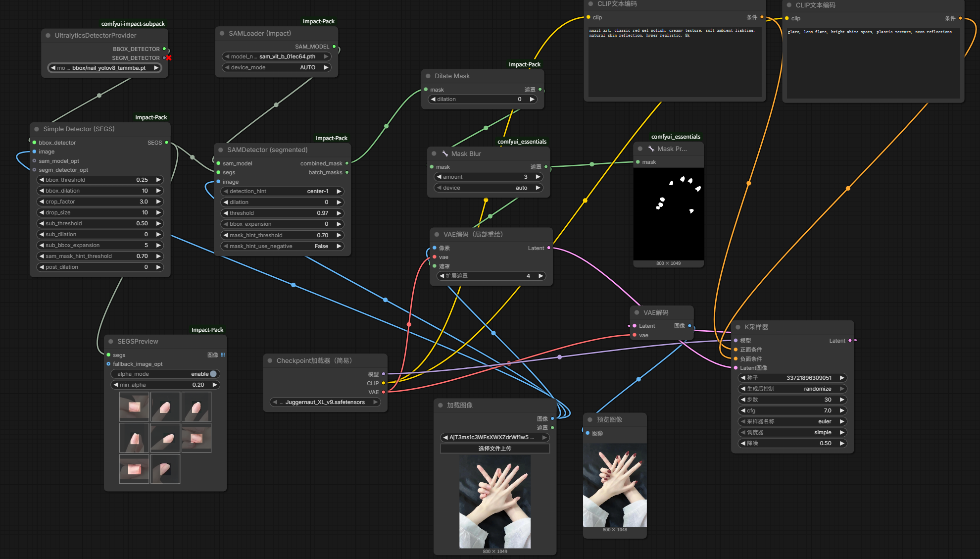Click the wrench icon on Mask Blur node
The height and width of the screenshot is (559, 980).
445,153
